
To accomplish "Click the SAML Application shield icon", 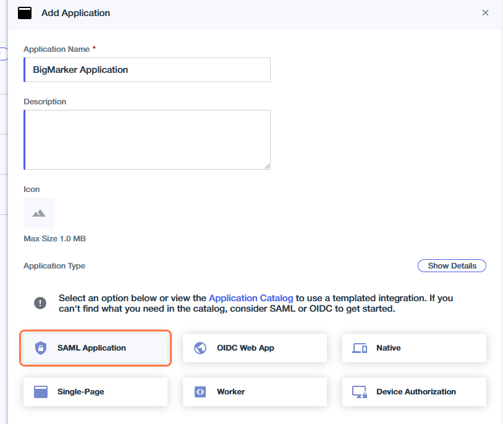I will pos(41,348).
